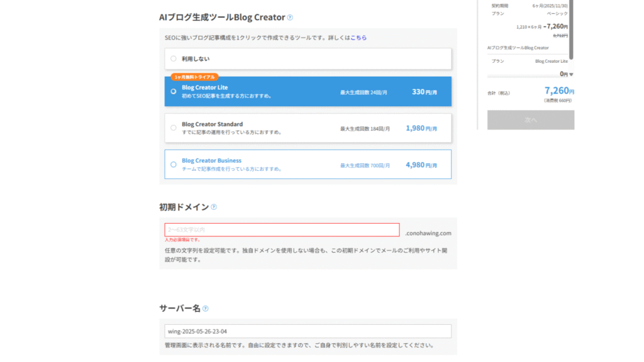Click the summary panel scrollbar
Image resolution: width=644 pixels, height=362 pixels.
pyautogui.click(x=571, y=29)
